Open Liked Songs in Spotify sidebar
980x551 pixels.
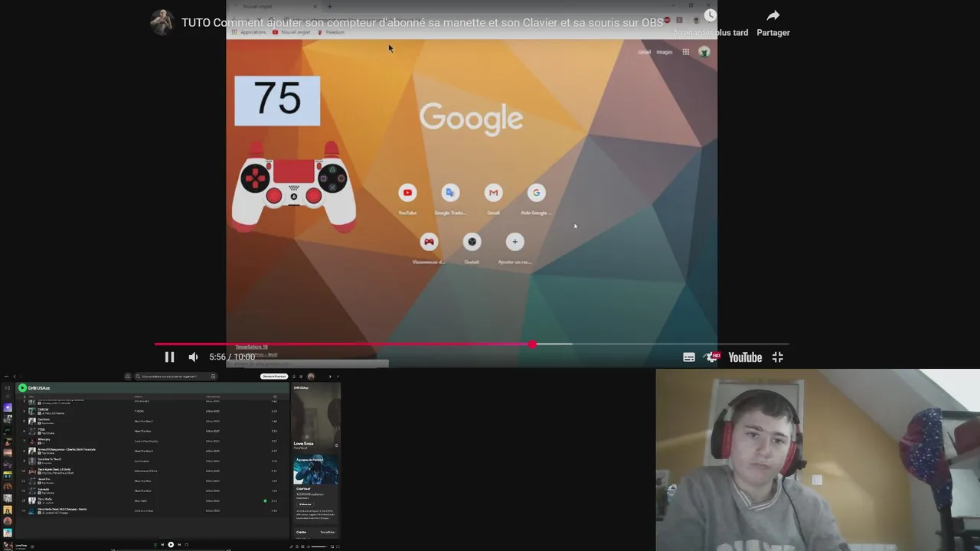tap(8, 408)
